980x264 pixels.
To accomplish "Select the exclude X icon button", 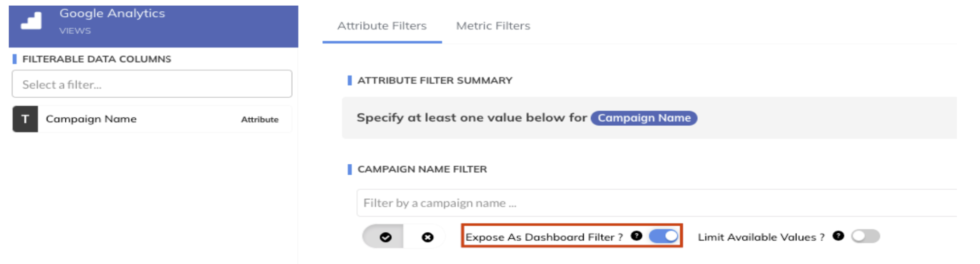I will coord(427,237).
